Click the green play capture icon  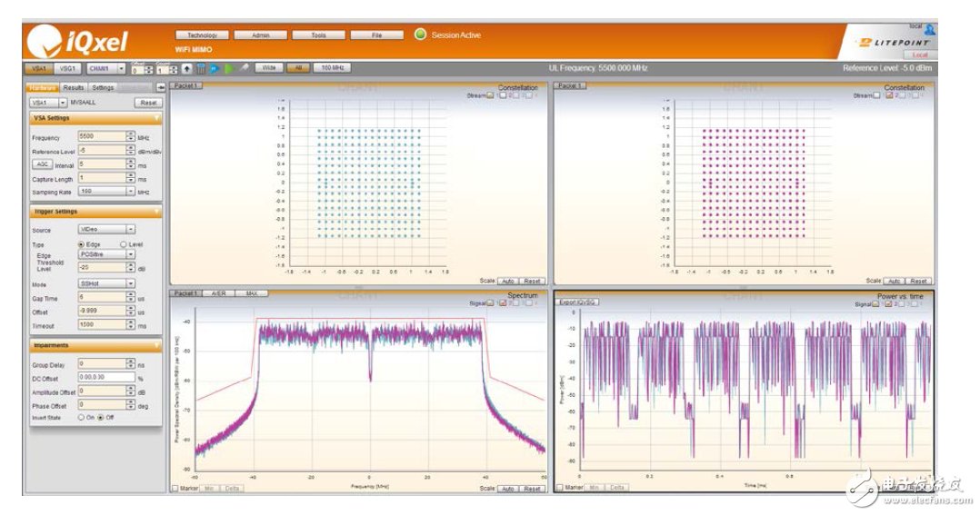coord(229,68)
